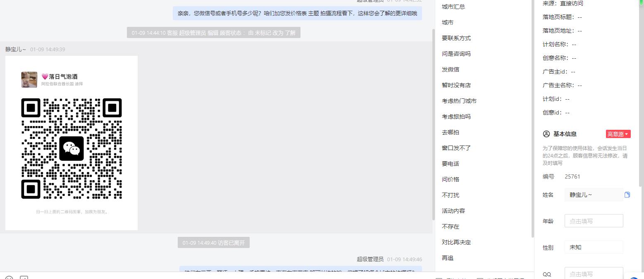
Task: Click the 广告主名称 row
Action: coord(562,85)
